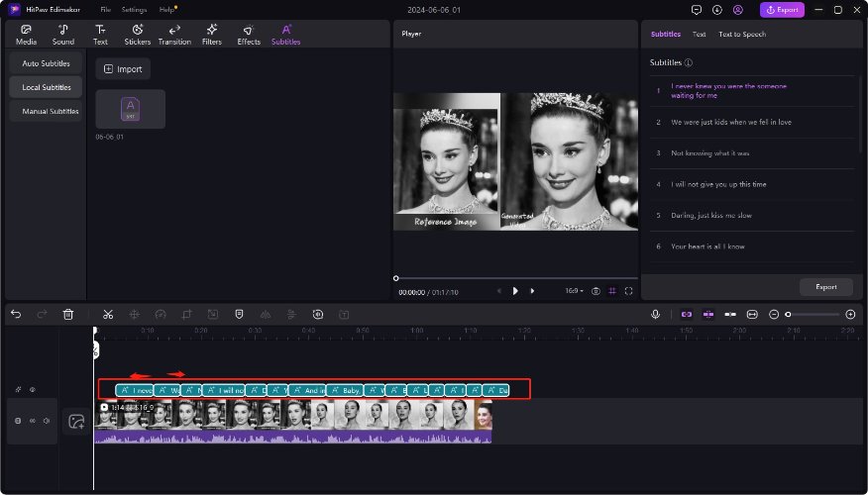The image size is (868, 495).
Task: Click the Import button
Action: (123, 69)
